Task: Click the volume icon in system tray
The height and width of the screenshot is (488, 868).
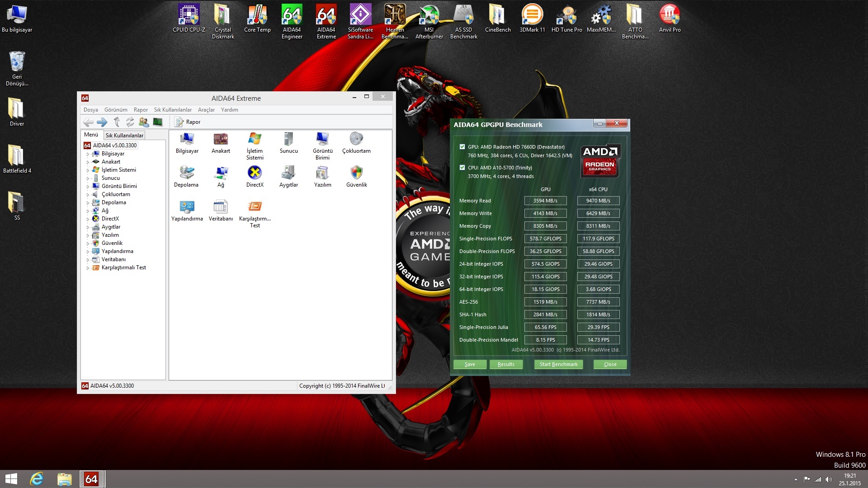Action: [x=829, y=479]
